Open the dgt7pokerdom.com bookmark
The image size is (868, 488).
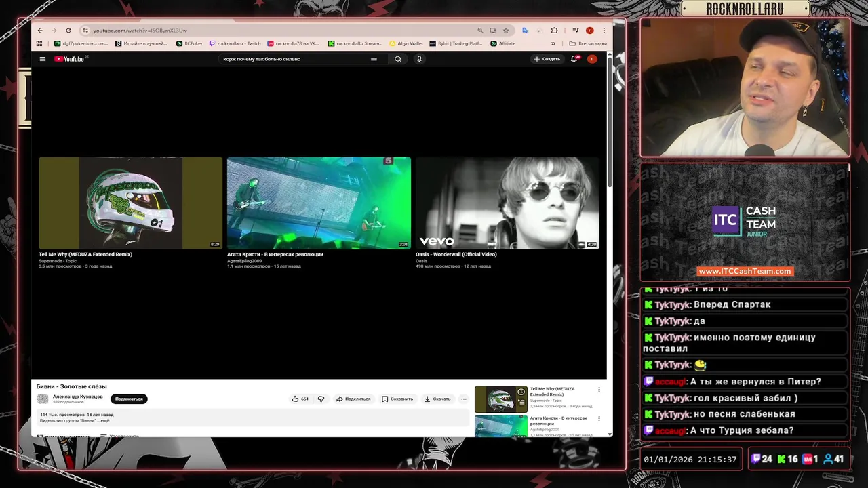pyautogui.click(x=81, y=43)
